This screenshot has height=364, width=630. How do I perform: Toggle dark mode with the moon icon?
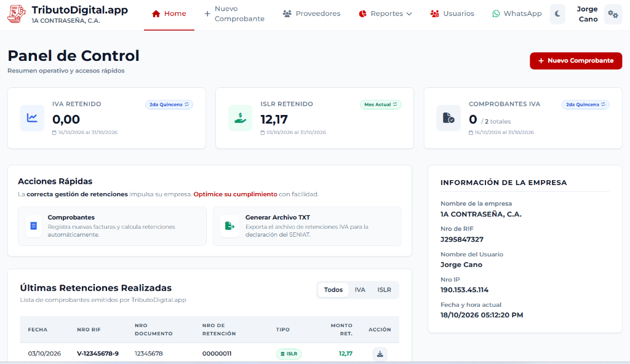(557, 14)
